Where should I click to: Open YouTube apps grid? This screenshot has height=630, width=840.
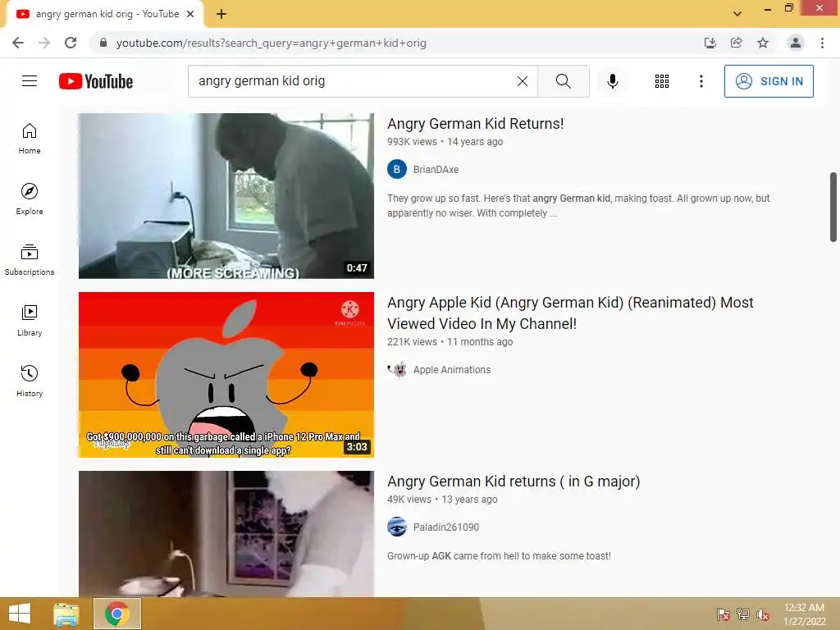(662, 81)
